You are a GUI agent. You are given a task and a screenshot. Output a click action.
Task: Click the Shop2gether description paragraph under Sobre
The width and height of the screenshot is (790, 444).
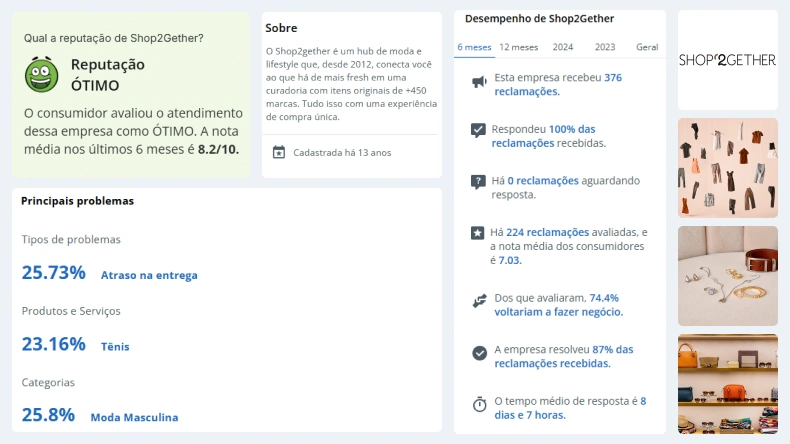coord(352,84)
